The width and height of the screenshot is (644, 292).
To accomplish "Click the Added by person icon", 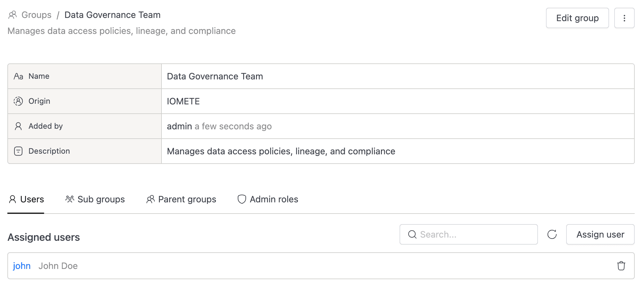I will coord(18,126).
